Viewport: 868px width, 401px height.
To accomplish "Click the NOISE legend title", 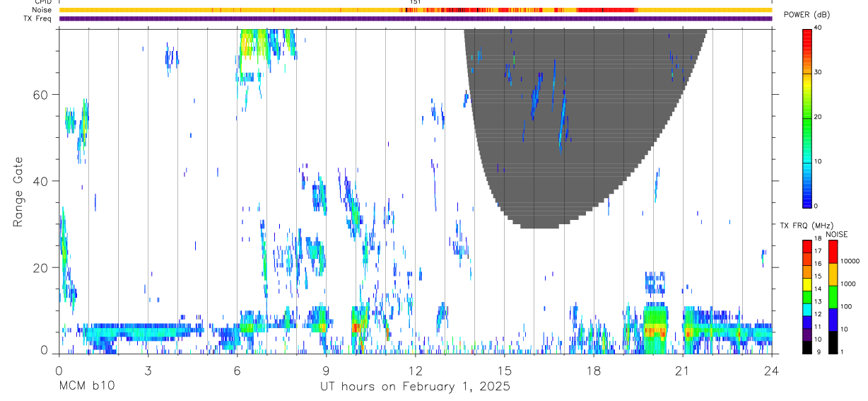I will coord(837,234).
